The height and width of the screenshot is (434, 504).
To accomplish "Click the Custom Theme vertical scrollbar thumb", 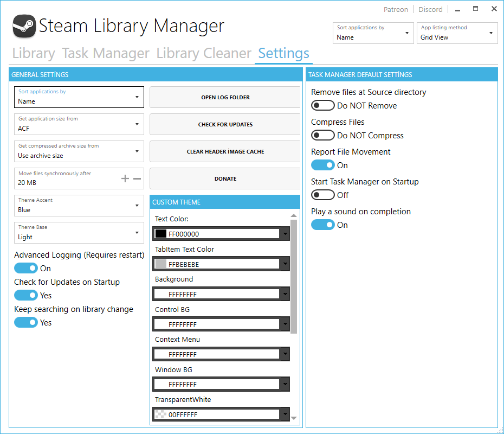I will click(294, 276).
